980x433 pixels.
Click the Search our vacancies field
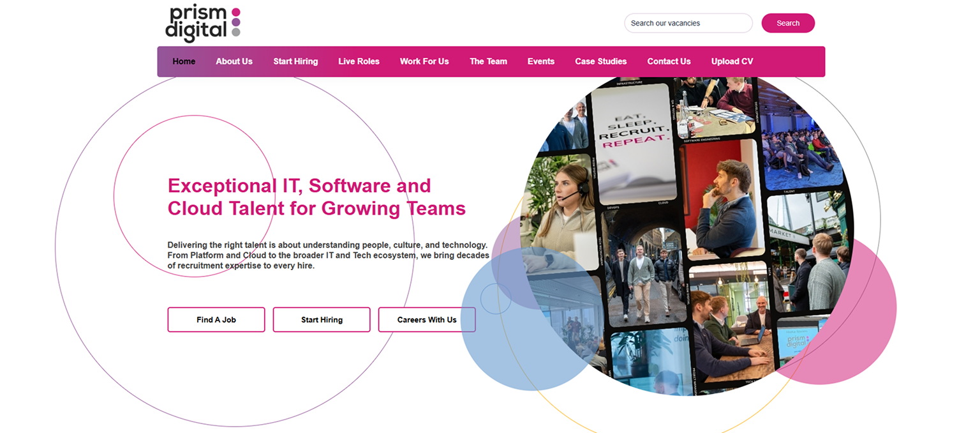click(x=688, y=23)
